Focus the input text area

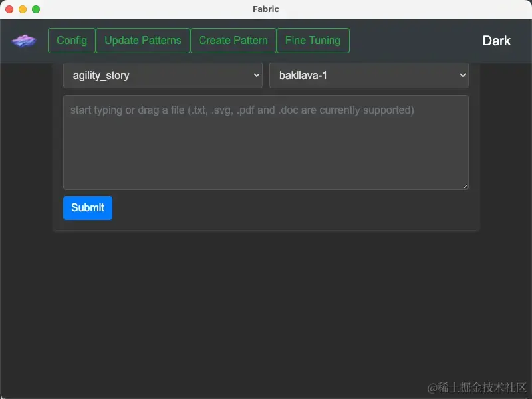[266, 142]
